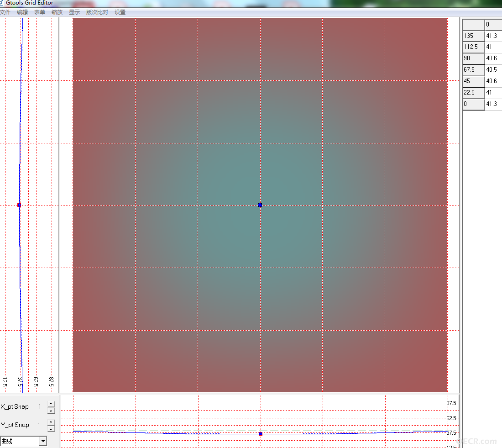This screenshot has height=448, width=502.
Task: Open the 表单 menu
Action: (40, 12)
